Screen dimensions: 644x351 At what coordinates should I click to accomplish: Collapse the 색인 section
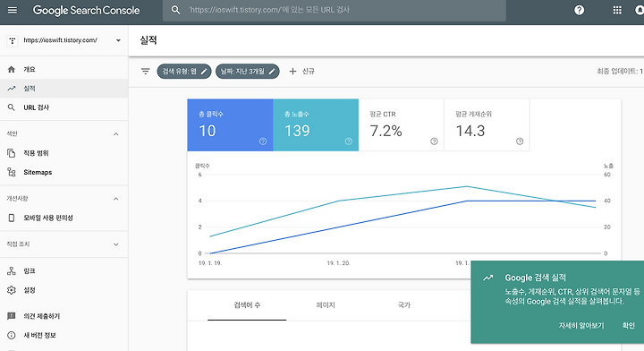click(x=115, y=134)
